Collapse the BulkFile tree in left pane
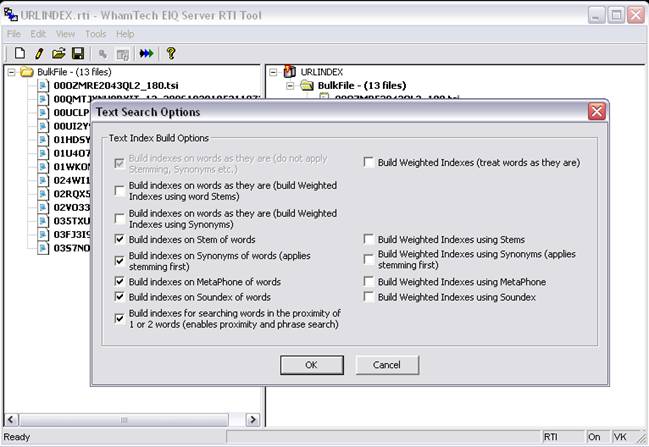649x447 pixels. pos(11,72)
